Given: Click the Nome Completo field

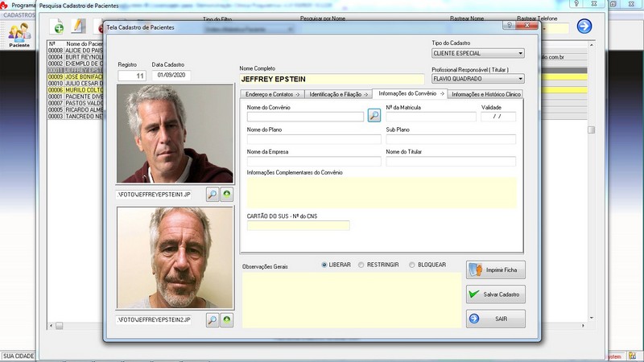Looking at the screenshot, I should coord(332,79).
